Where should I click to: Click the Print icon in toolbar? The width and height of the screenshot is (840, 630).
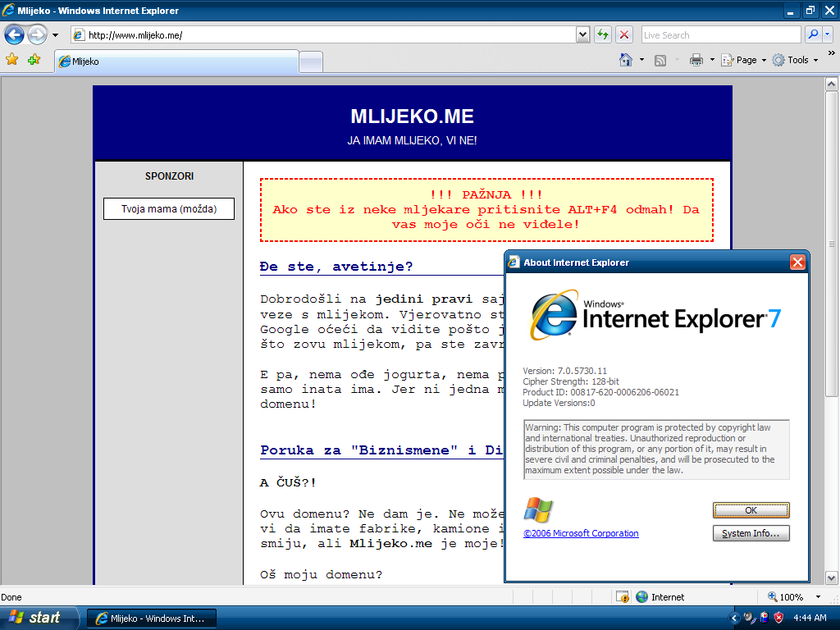[x=696, y=60]
